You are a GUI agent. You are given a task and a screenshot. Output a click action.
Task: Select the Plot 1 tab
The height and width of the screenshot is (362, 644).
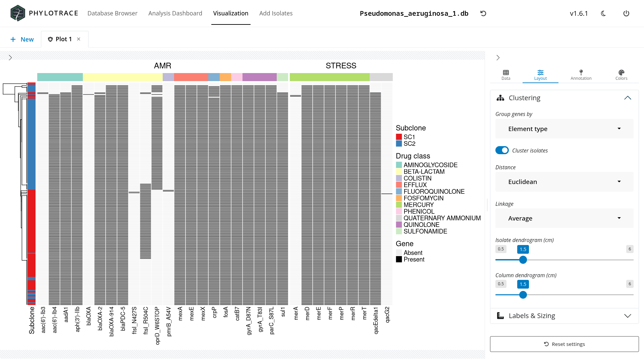[x=64, y=39]
